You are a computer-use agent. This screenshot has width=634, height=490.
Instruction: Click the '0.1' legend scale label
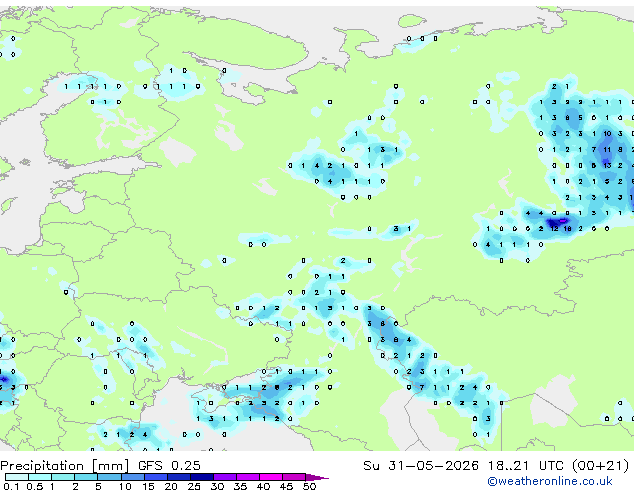point(11,486)
